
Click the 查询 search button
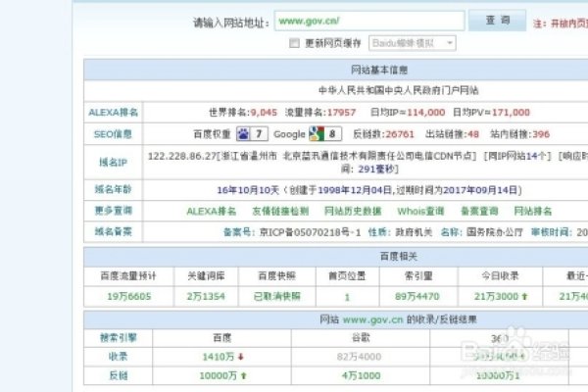tap(497, 21)
